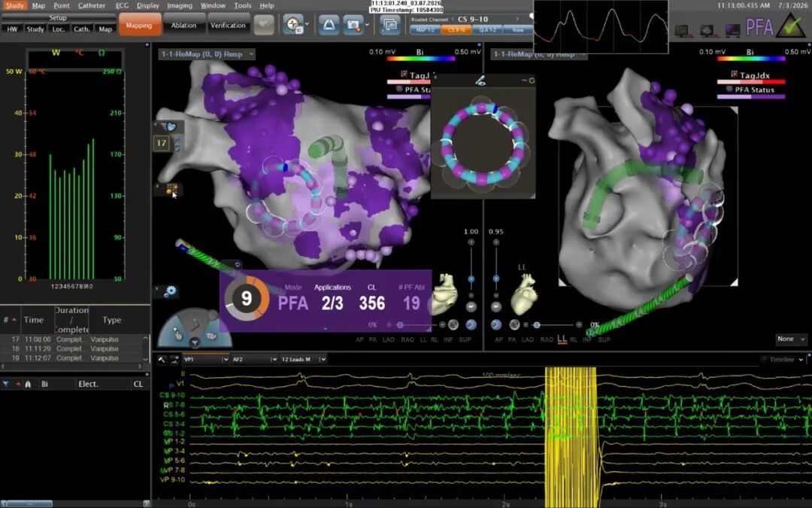The width and height of the screenshot is (812, 508).
Task: Click the first disconnected monitor status icon
Action: coord(682,31)
